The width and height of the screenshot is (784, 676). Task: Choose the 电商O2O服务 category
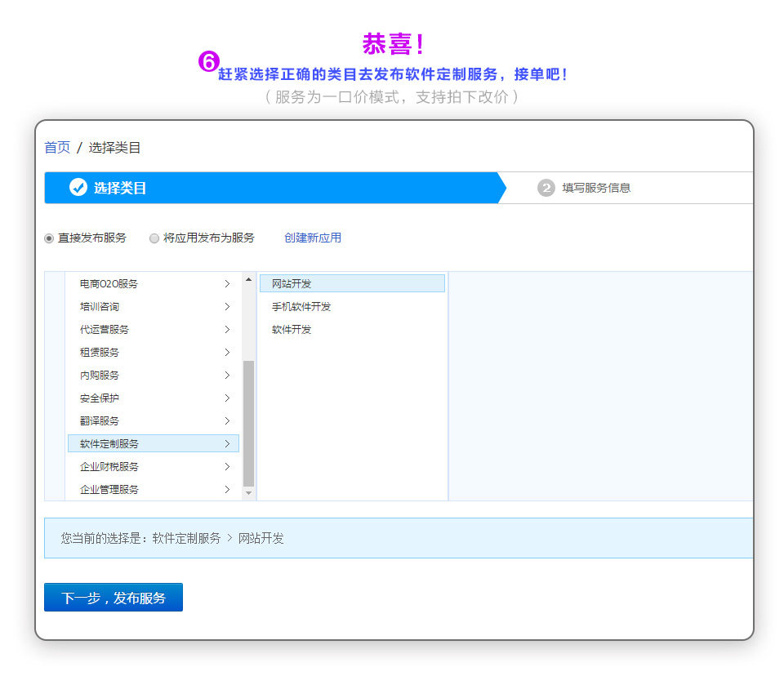(153, 283)
